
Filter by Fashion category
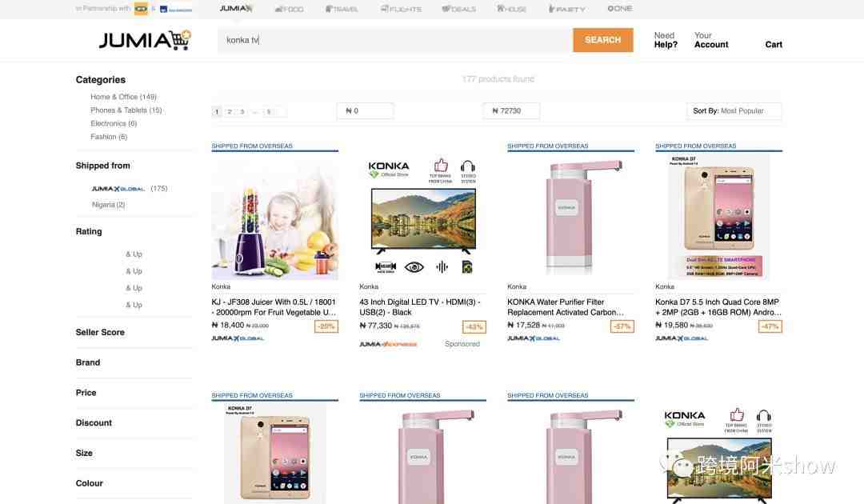coord(109,137)
